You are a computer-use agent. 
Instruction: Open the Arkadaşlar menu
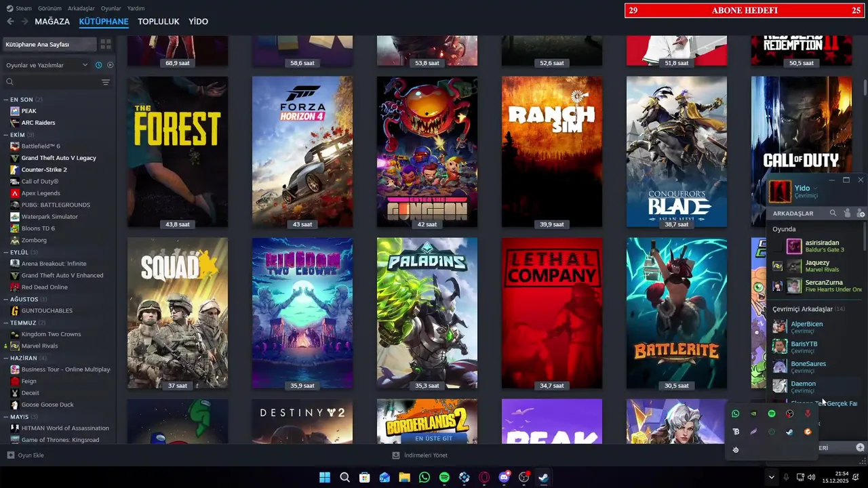tap(81, 8)
